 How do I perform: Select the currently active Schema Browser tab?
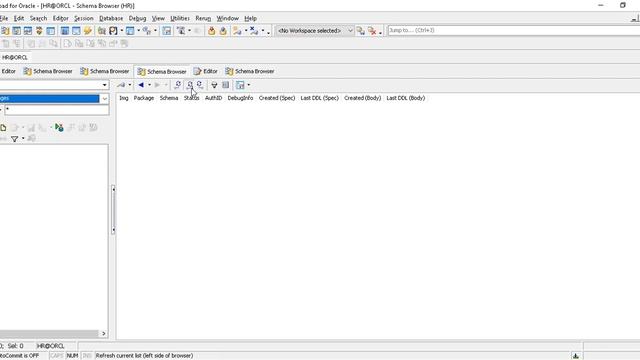tap(162, 71)
